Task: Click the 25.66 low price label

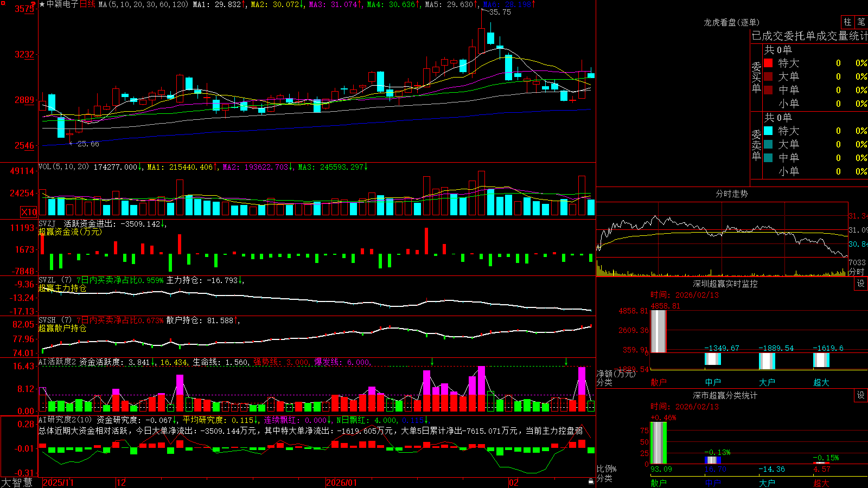Action: 88,144
